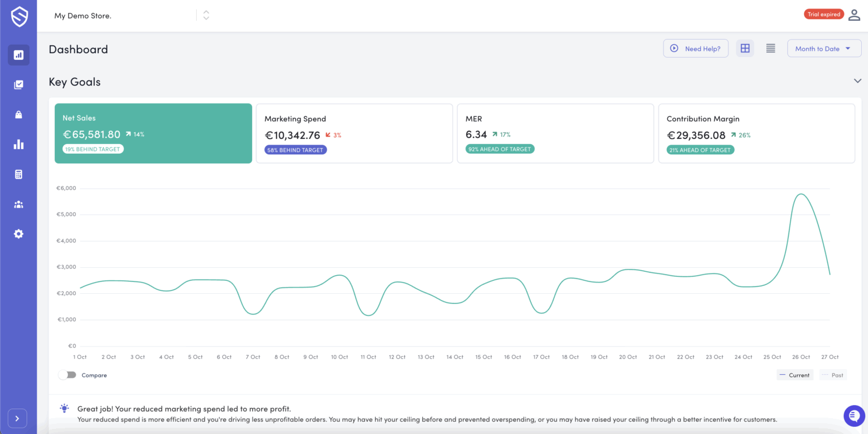Image resolution: width=868 pixels, height=434 pixels.
Task: Select the Net Sales metric card
Action: 153,133
